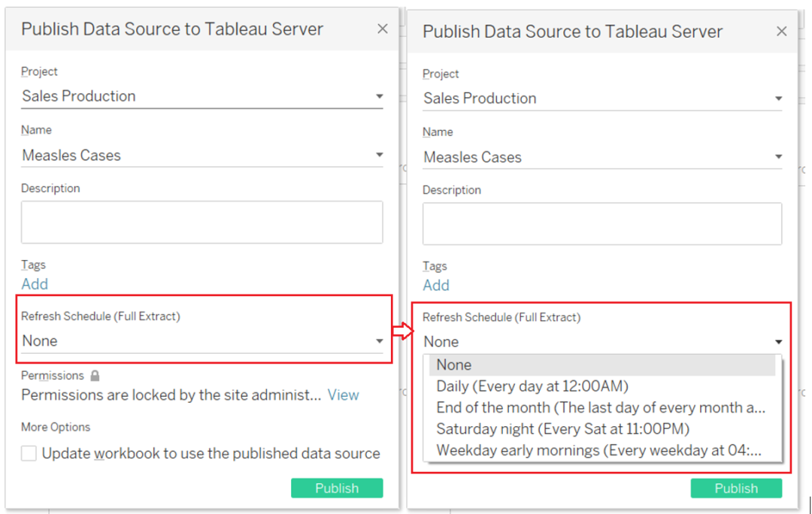Click Publish button in left dialog
Viewport: 812px width, 514px height.
click(337, 488)
